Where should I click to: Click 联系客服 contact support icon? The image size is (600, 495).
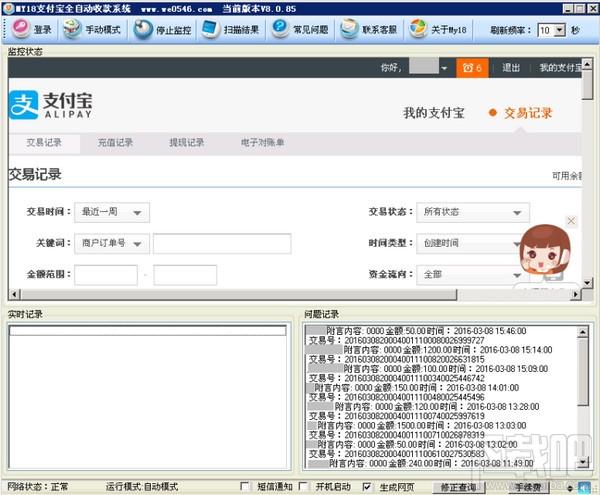point(349,29)
